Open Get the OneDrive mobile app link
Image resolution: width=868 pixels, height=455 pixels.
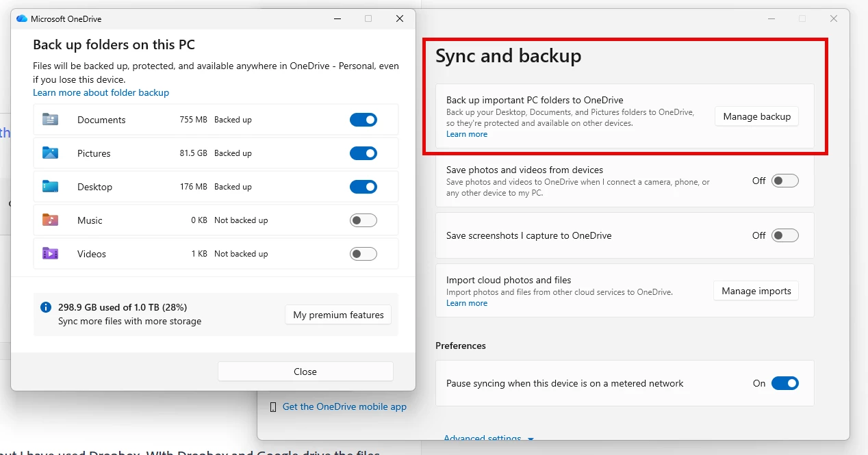coord(344,406)
